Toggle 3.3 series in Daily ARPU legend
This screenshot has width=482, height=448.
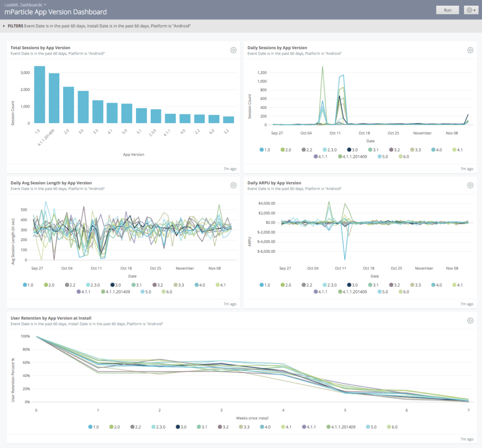416,285
